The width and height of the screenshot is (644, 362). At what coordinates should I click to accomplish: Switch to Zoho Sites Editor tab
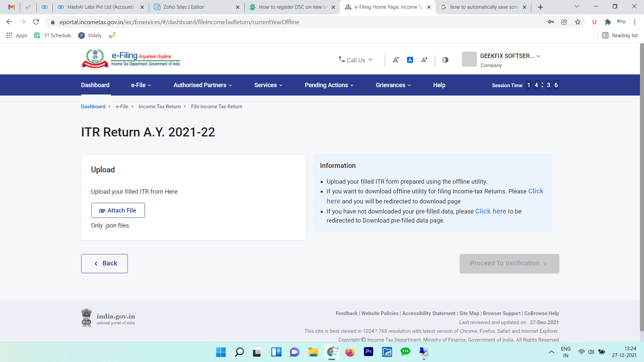pyautogui.click(x=196, y=7)
